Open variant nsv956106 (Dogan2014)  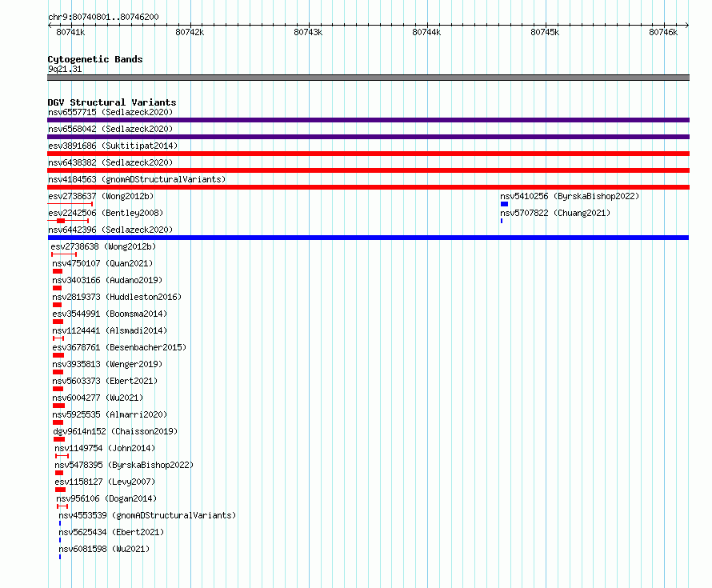click(x=106, y=498)
